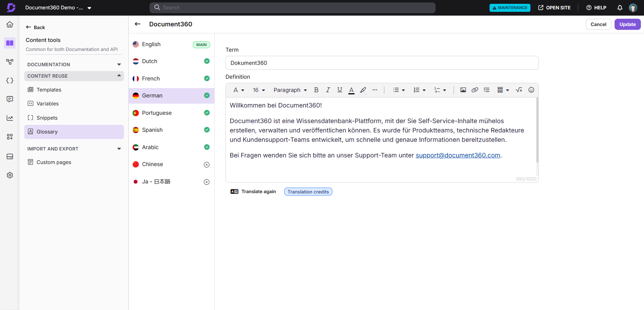This screenshot has height=310, width=644.
Task: Click the Dutch translation status checkmark
Action: pyautogui.click(x=207, y=61)
